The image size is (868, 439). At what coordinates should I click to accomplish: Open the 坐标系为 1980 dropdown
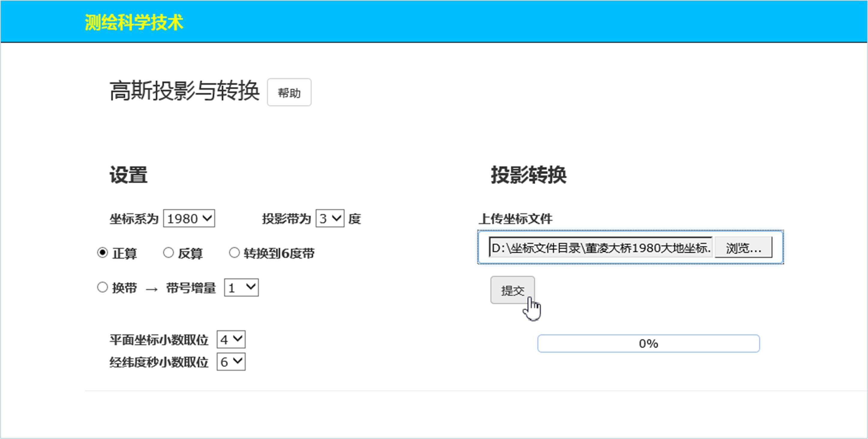189,218
